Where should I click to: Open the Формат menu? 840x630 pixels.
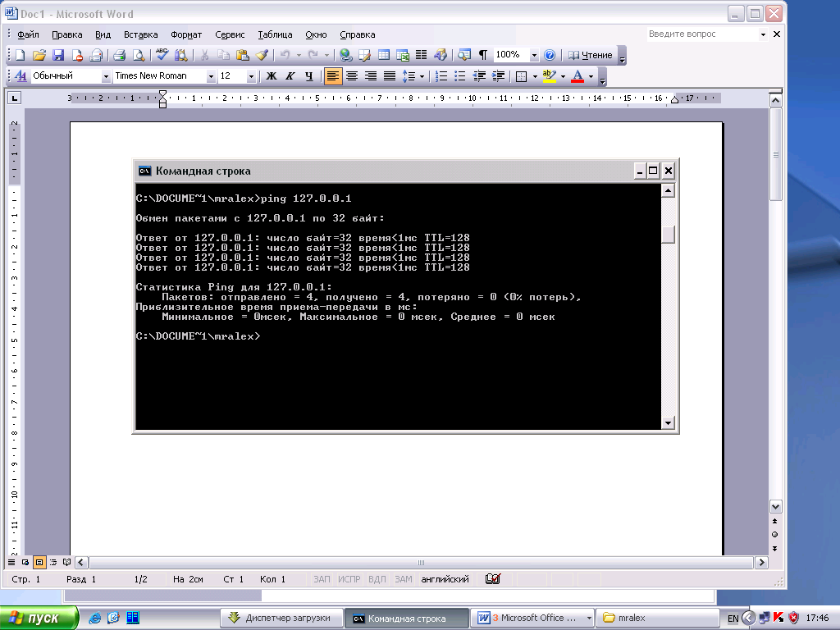[186, 34]
